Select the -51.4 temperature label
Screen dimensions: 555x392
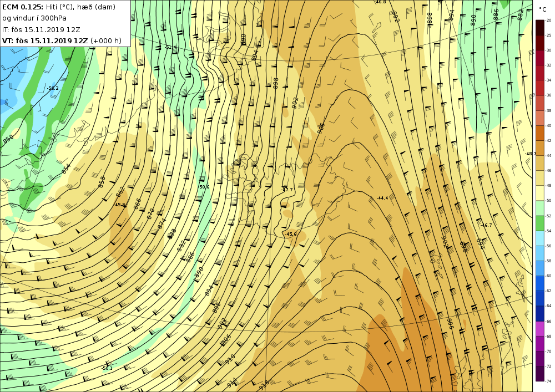(x=170, y=47)
